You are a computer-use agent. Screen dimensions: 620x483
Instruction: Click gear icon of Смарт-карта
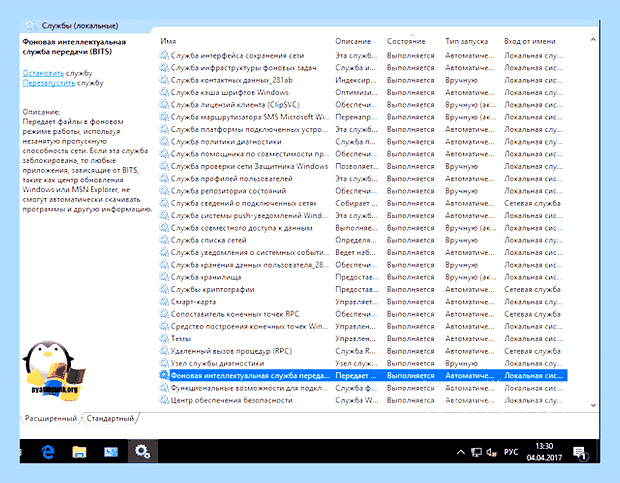(x=164, y=302)
